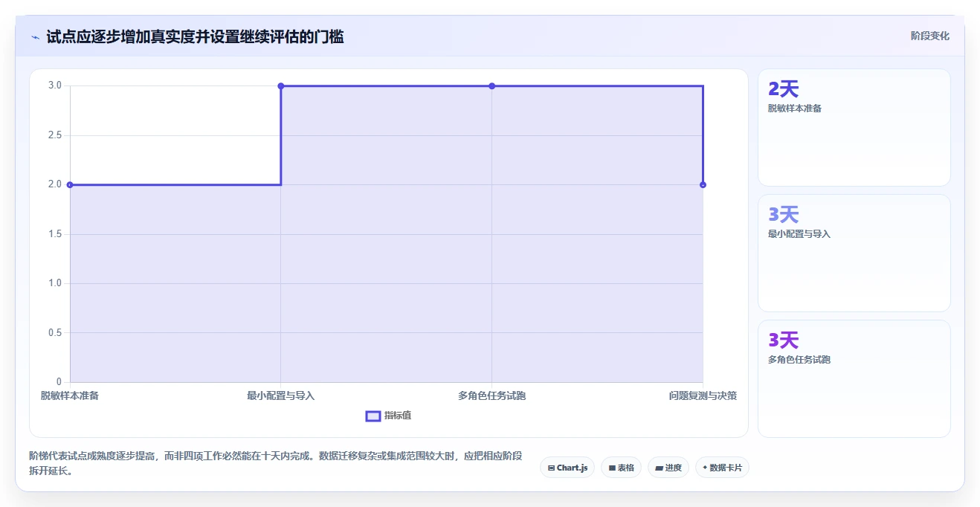Click y-axis value 2.0
The height and width of the screenshot is (507, 980).
(x=55, y=184)
